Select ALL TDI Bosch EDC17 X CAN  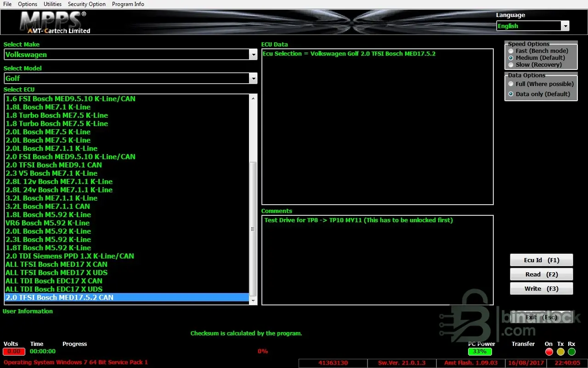click(x=127, y=281)
